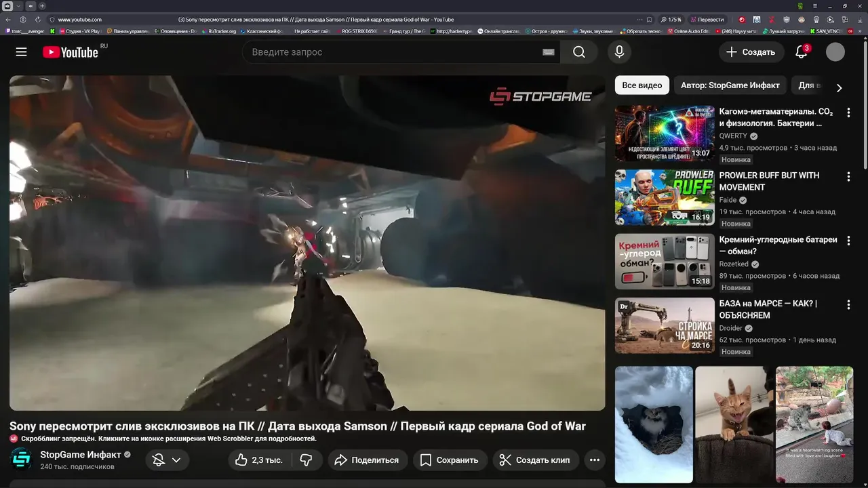The width and height of the screenshot is (868, 488).
Task: Open the browser main menu lines icon
Action: tap(815, 5)
